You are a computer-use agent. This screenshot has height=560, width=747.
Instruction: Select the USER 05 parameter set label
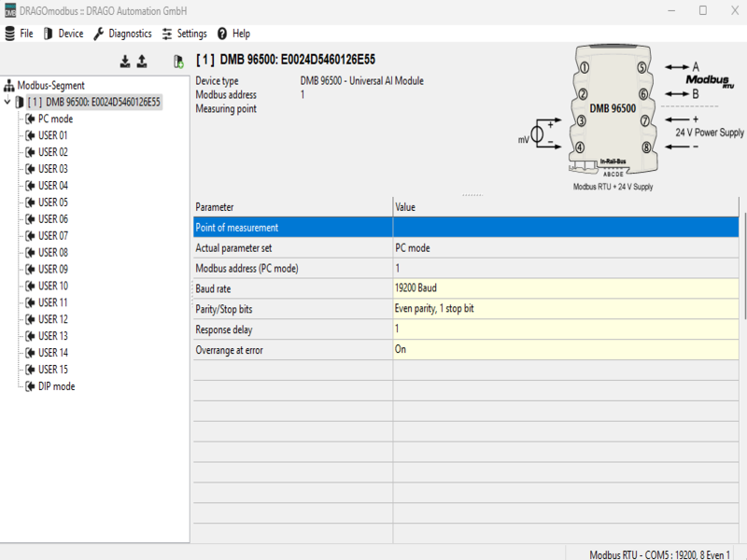[53, 203]
